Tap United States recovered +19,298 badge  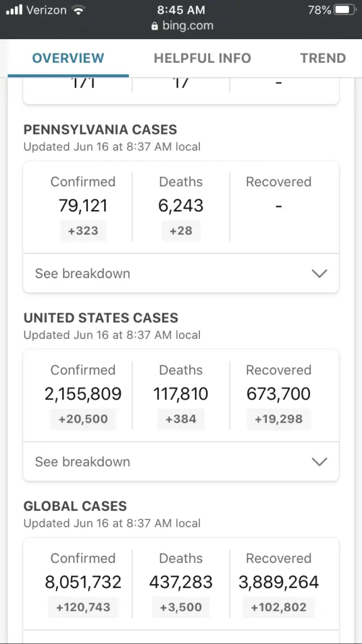click(278, 419)
